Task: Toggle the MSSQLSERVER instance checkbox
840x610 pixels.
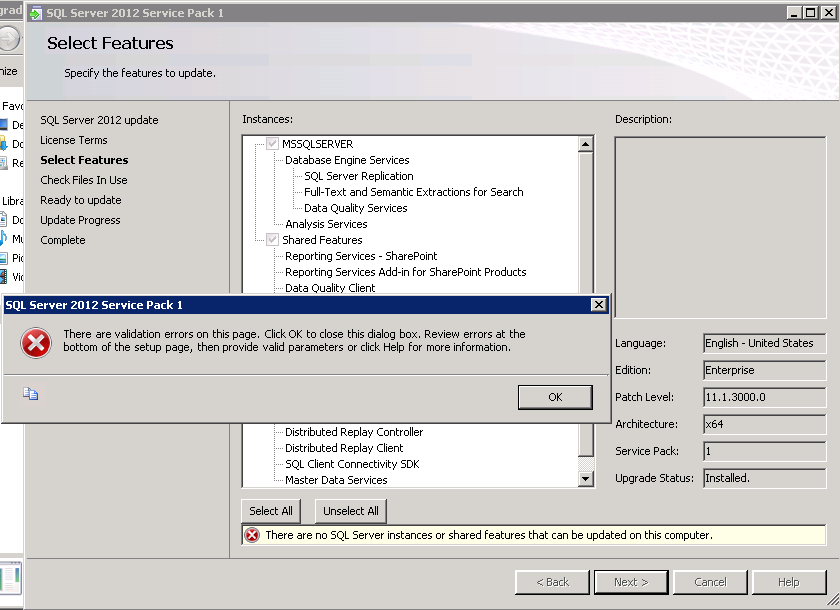Action: (272, 144)
